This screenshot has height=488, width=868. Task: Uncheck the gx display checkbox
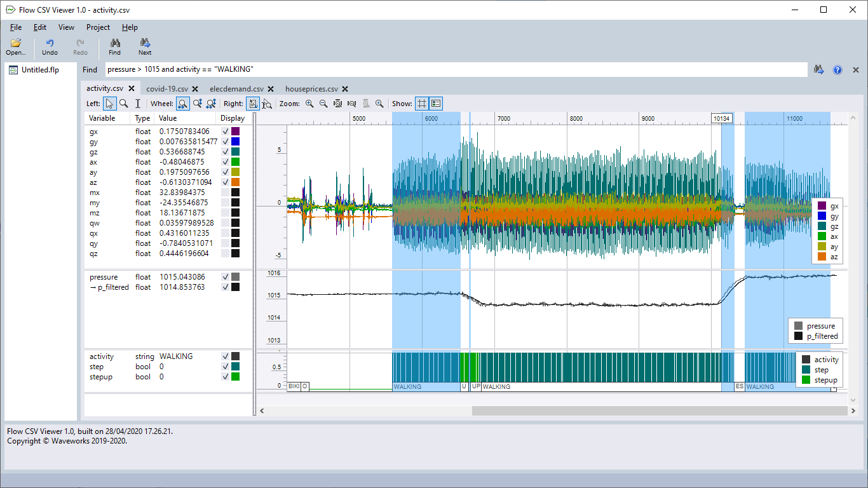tap(225, 132)
